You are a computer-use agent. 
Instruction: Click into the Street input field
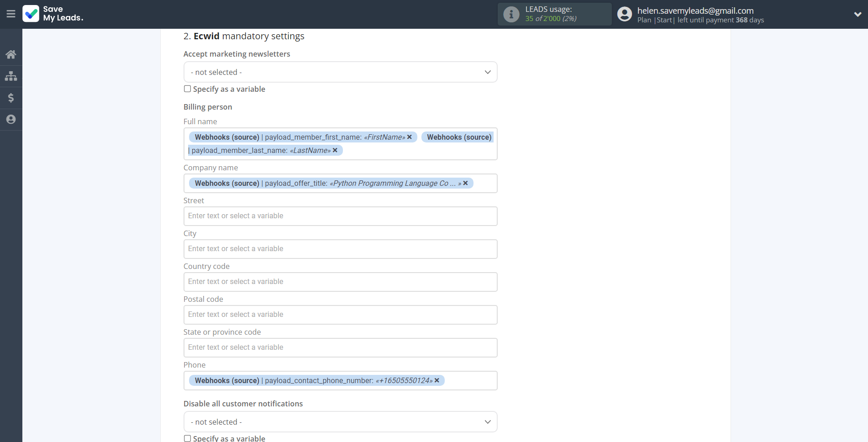pos(340,216)
